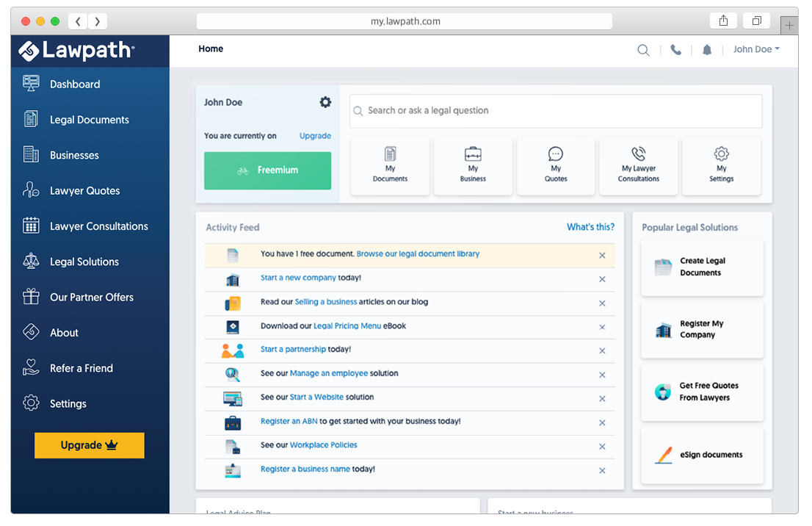
Task: Open the Dashboard sidebar item
Action: pos(75,84)
